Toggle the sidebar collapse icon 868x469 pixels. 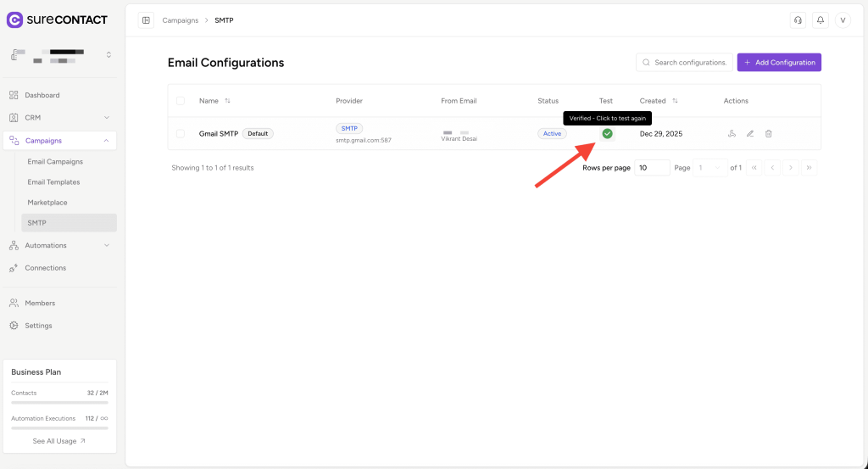[x=146, y=20]
